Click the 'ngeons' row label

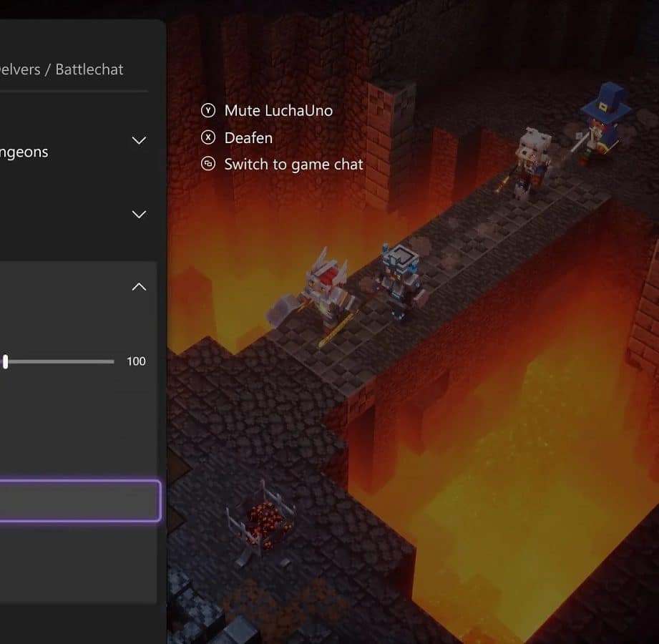[x=24, y=152]
